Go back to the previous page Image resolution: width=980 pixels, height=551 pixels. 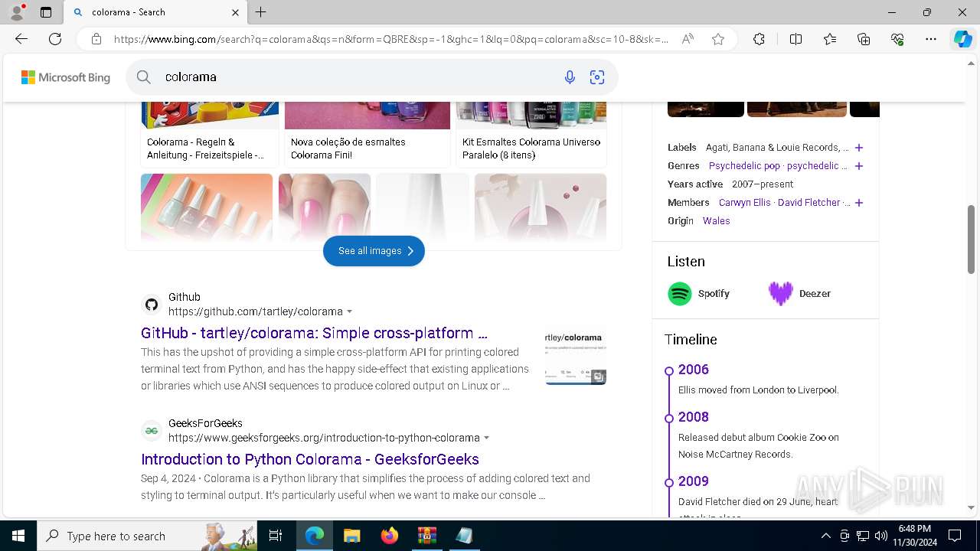tap(21, 39)
